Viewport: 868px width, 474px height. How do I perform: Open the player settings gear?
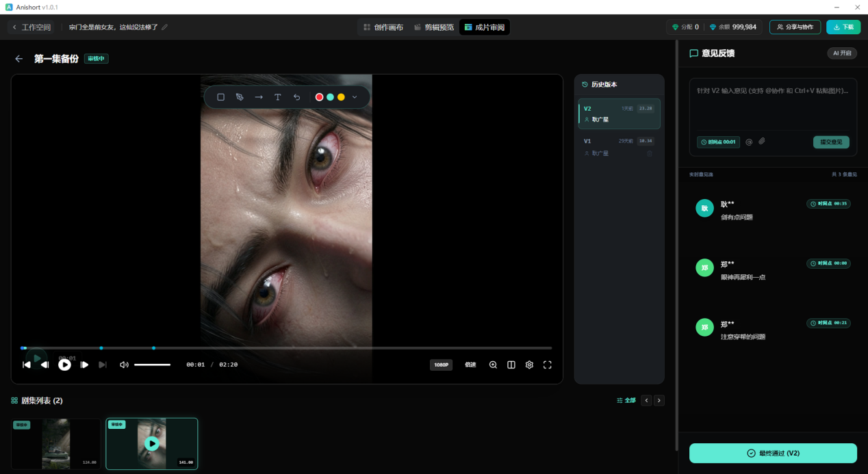[x=529, y=365]
